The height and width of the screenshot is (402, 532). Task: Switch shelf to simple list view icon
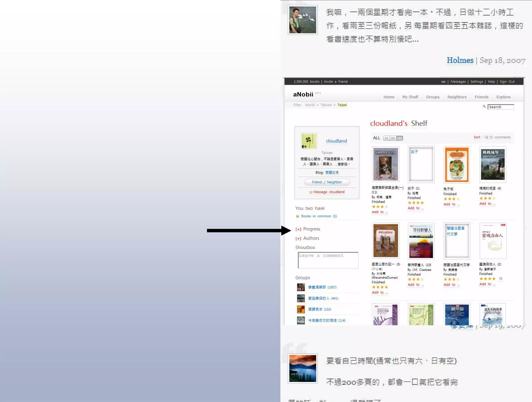click(386, 138)
